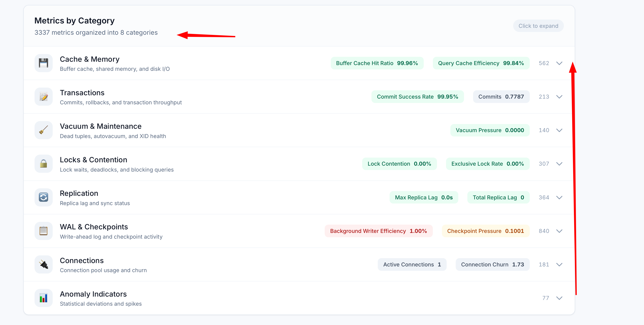Click the Locks & Contention padlock icon
The width and height of the screenshot is (644, 325).
(43, 164)
